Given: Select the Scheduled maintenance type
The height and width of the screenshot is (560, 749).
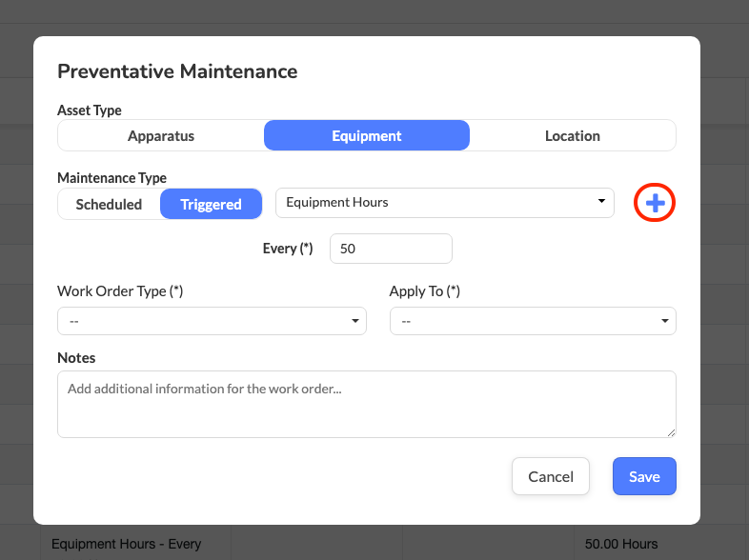Looking at the screenshot, I should point(109,204).
